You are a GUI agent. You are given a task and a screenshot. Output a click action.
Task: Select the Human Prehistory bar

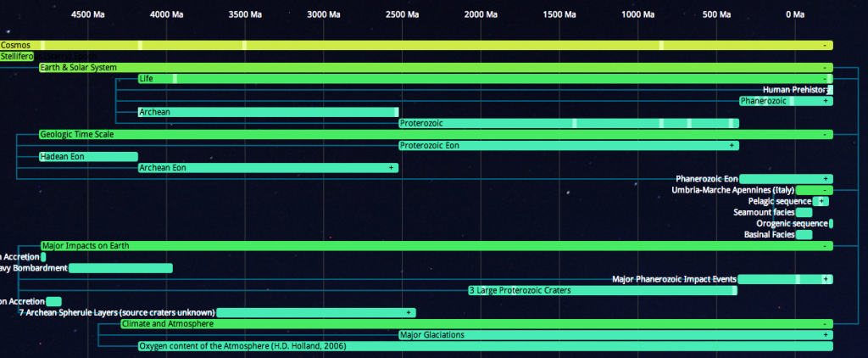pos(830,90)
